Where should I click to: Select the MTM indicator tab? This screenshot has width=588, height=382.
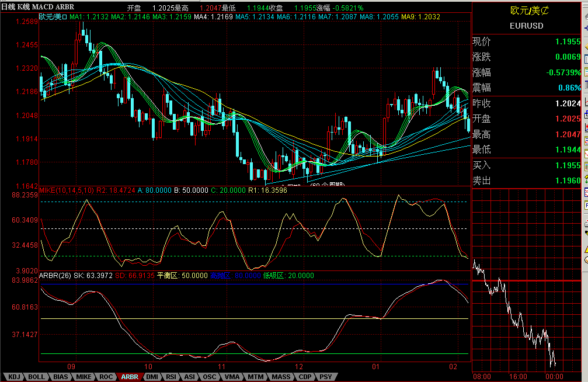[x=255, y=377]
